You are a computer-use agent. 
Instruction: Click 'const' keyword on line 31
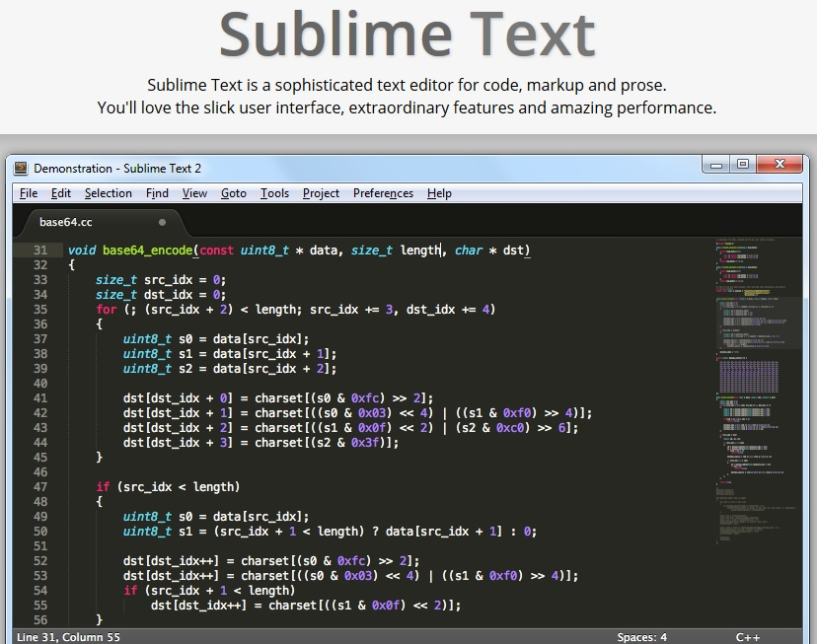click(x=216, y=250)
